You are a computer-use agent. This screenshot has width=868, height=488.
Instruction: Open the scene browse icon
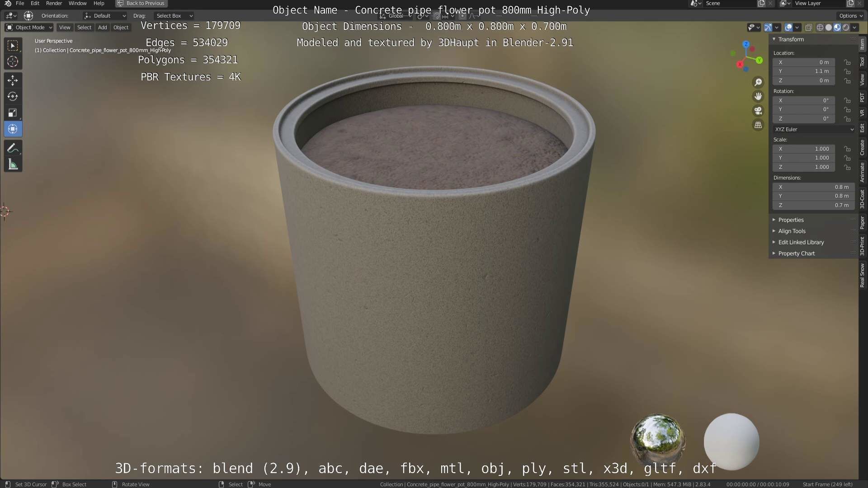(x=696, y=3)
